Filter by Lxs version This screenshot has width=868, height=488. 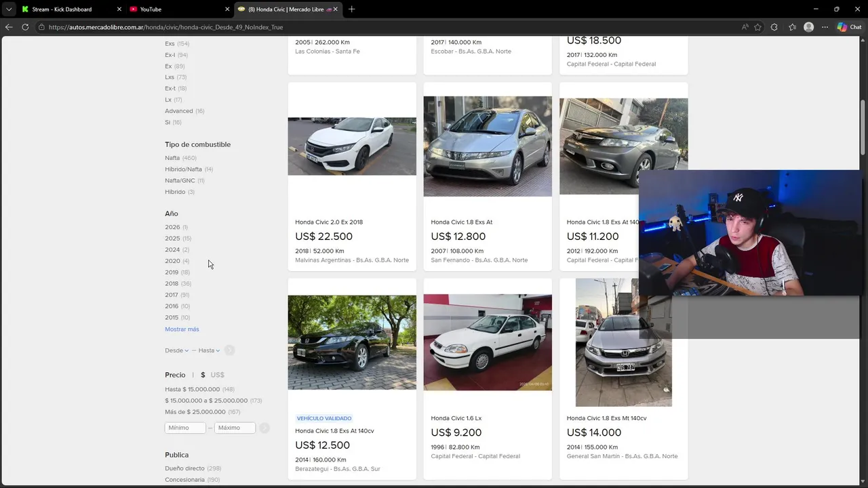(176, 77)
